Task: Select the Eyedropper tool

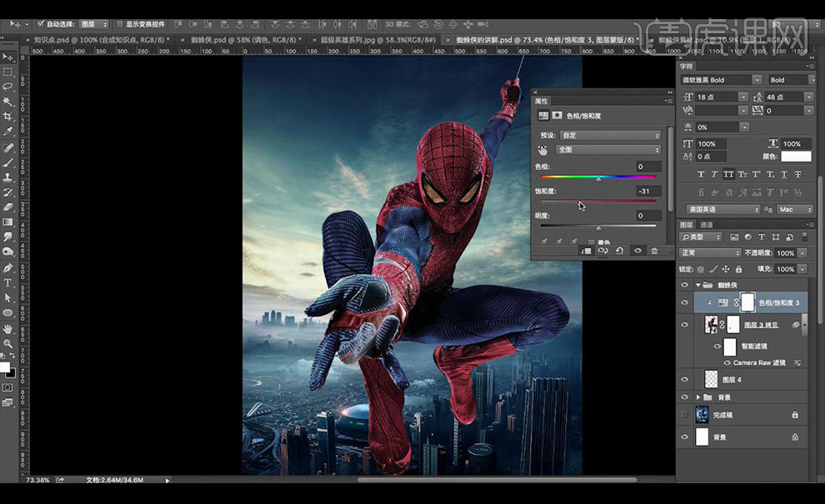Action: click(x=7, y=131)
